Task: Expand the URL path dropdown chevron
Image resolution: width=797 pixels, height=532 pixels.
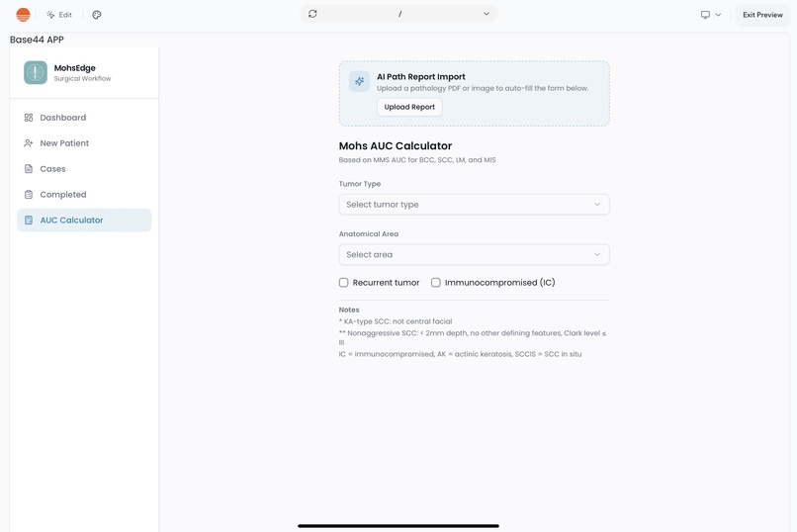Action: (x=487, y=14)
